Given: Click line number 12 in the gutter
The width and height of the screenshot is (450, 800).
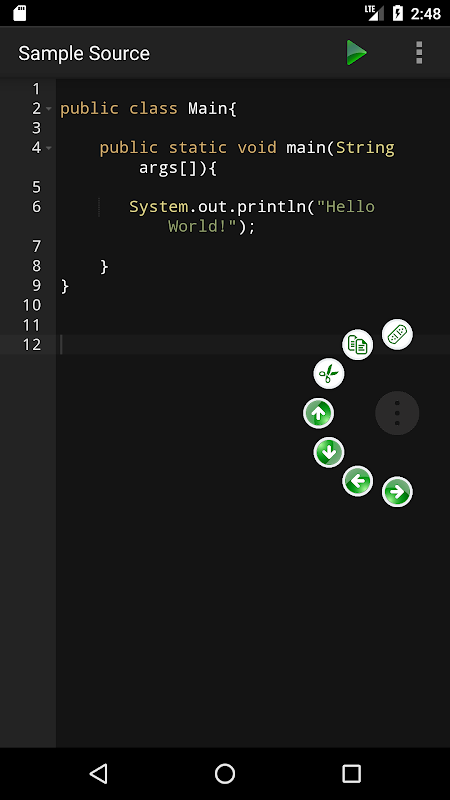Looking at the screenshot, I should click(x=32, y=344).
